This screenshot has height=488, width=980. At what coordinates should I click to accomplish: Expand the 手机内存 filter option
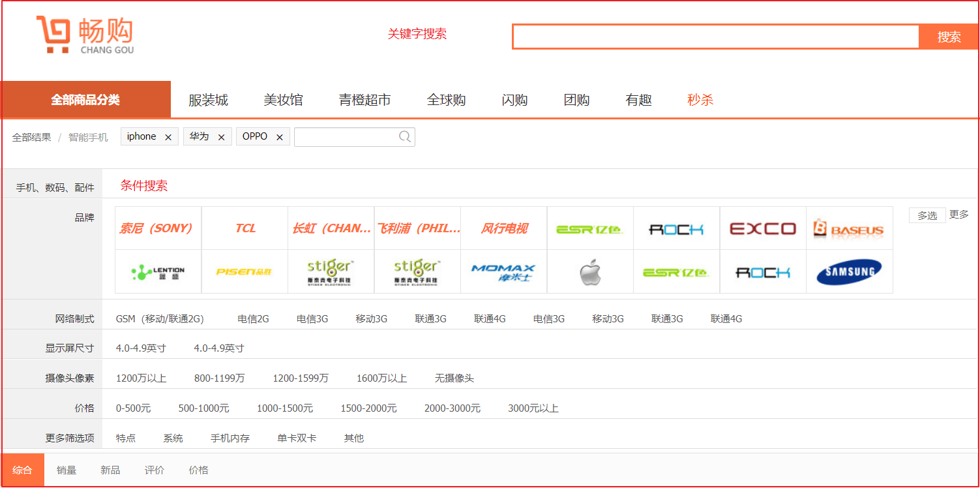coord(230,438)
